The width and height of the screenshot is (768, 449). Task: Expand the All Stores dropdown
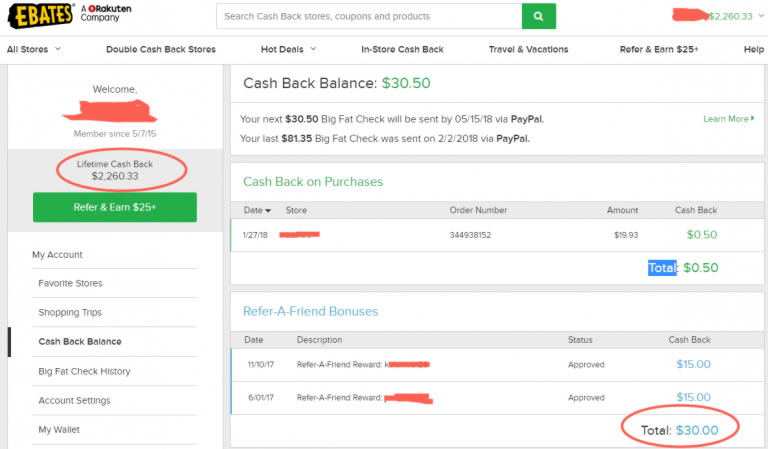33,49
